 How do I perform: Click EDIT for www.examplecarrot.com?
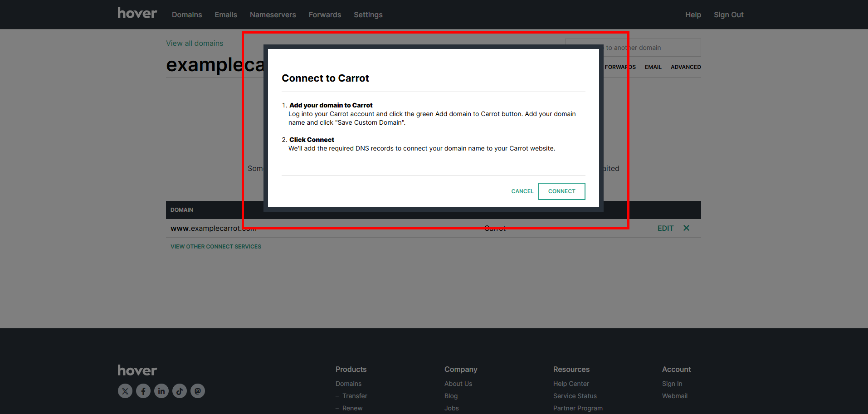pos(665,228)
